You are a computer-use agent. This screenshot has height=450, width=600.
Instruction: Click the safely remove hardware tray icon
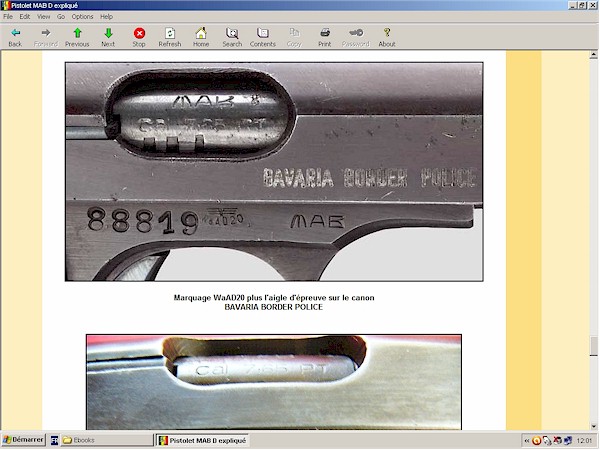coord(547,441)
